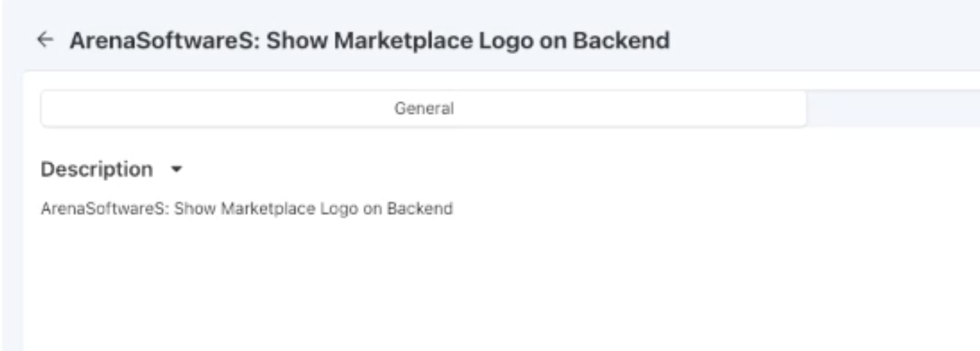The width and height of the screenshot is (980, 351).
Task: Click the ArenaSoftwareS page title at top
Action: (x=370, y=41)
